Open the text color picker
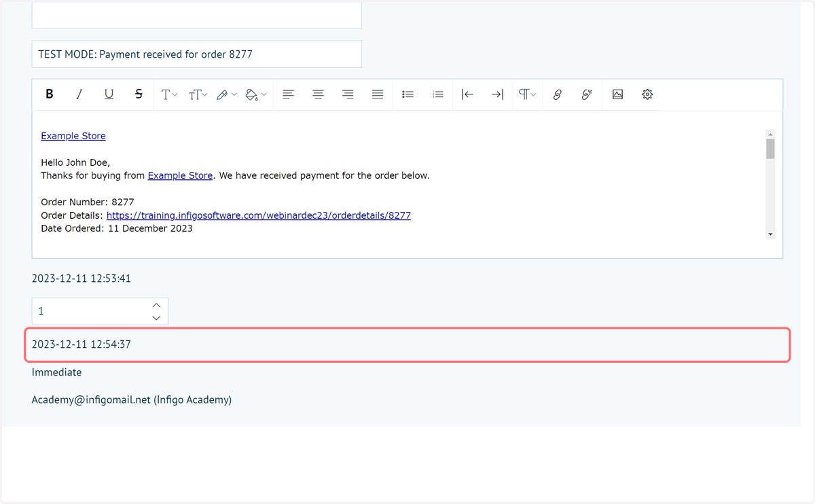The width and height of the screenshot is (815, 504). (x=226, y=94)
